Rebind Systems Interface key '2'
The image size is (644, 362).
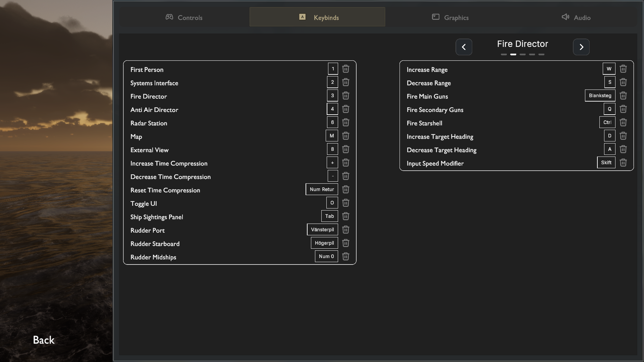332,82
